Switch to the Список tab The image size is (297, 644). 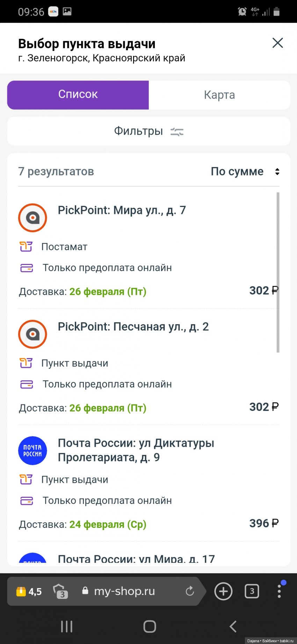point(78,95)
